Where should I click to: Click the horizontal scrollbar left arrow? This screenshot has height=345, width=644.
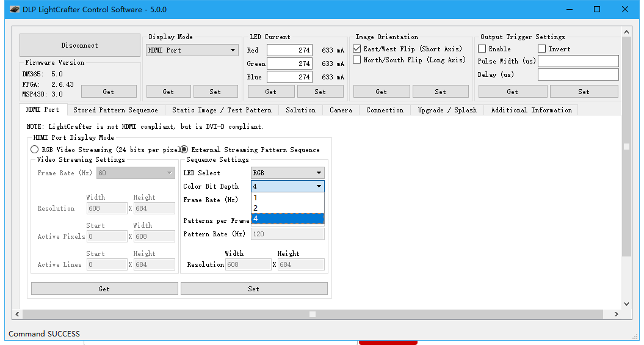[x=17, y=314]
